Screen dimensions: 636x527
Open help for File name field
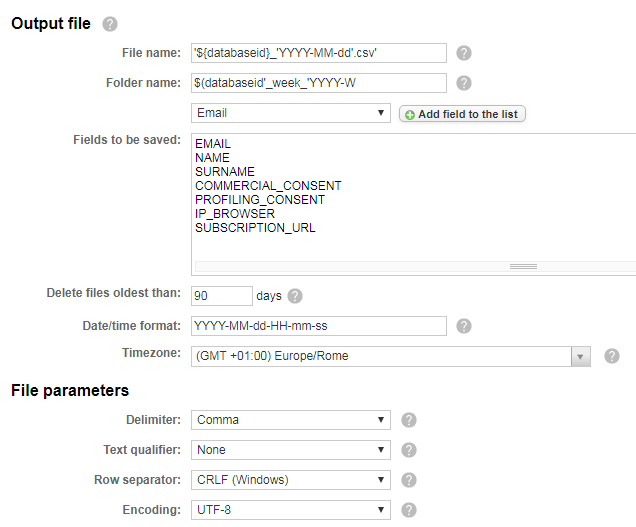coord(464,54)
